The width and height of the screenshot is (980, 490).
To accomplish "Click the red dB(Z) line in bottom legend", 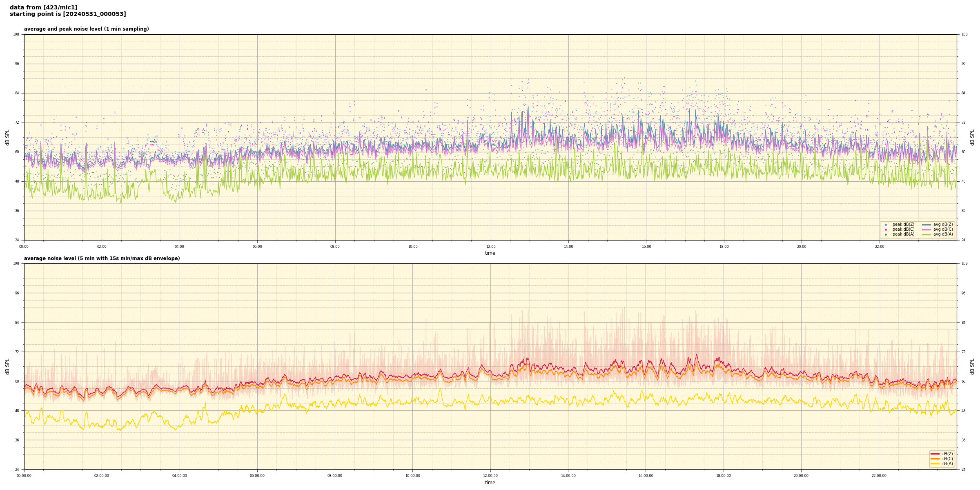I will pos(935,454).
